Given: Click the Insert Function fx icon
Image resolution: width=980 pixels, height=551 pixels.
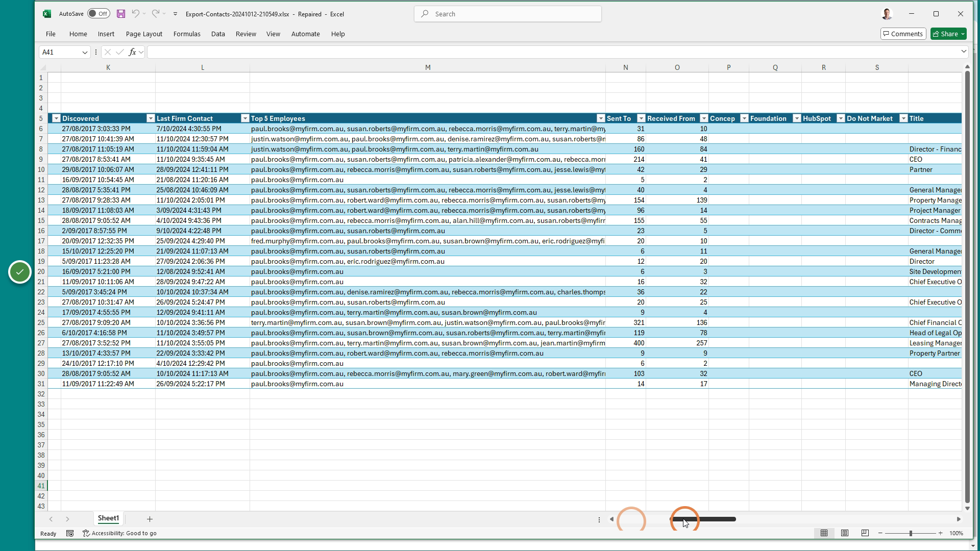Looking at the screenshot, I should coord(132,52).
